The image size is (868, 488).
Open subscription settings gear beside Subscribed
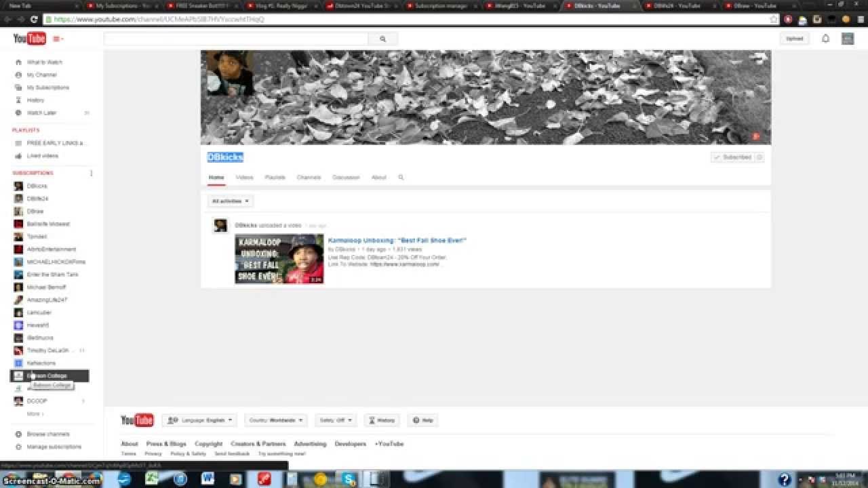pos(759,157)
